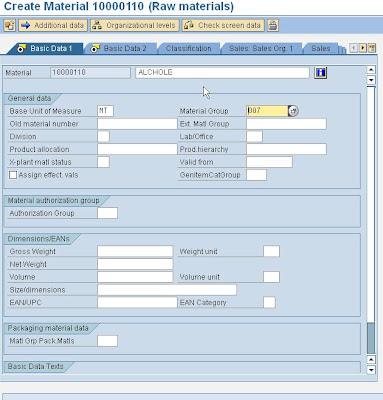383x400 pixels.
Task: Click the first toolbar icon left of Additional data
Action: [10, 25]
